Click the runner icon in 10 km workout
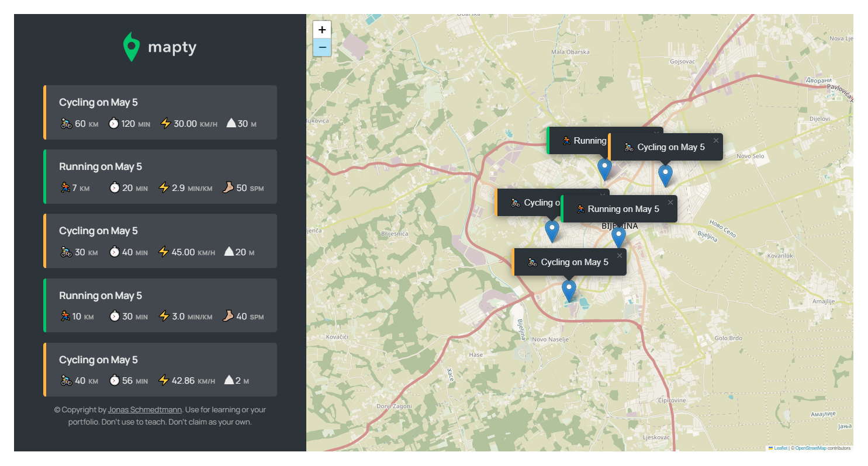The image size is (868, 466). click(x=65, y=317)
